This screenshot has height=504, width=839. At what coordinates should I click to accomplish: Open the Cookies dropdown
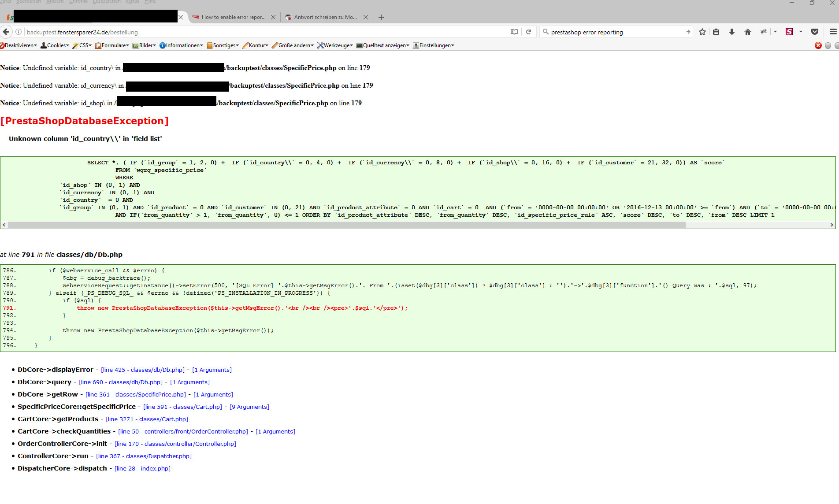(55, 45)
